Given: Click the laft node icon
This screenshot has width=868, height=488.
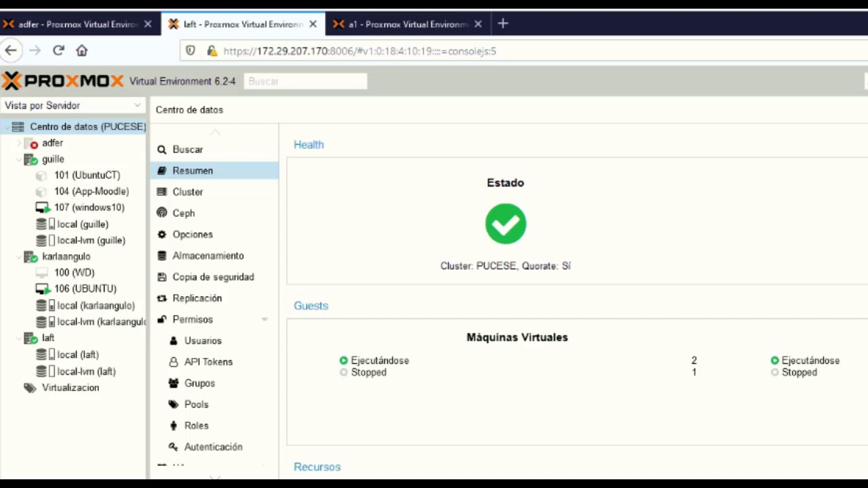Looking at the screenshot, I should coord(31,338).
